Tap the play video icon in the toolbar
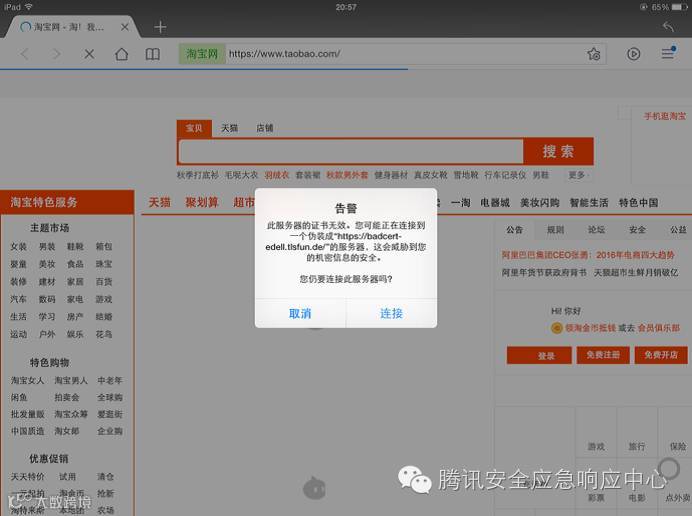This screenshot has height=516, width=692. coord(633,54)
